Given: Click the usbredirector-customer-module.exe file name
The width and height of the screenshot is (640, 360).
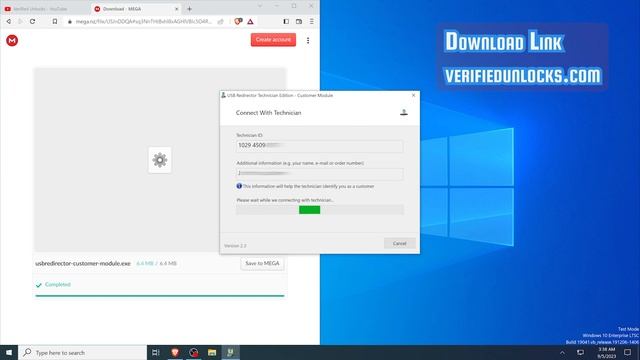Looking at the screenshot, I should (83, 263).
